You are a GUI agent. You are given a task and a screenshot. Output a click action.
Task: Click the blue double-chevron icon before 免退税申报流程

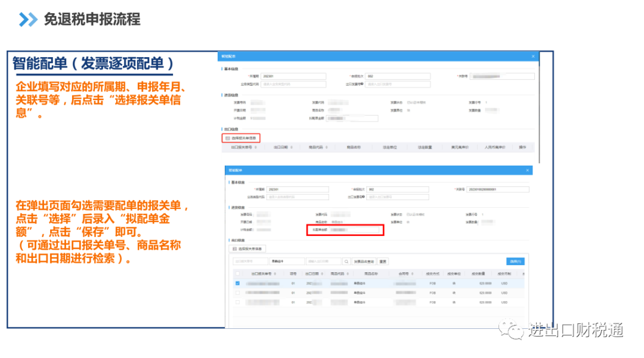pyautogui.click(x=28, y=19)
